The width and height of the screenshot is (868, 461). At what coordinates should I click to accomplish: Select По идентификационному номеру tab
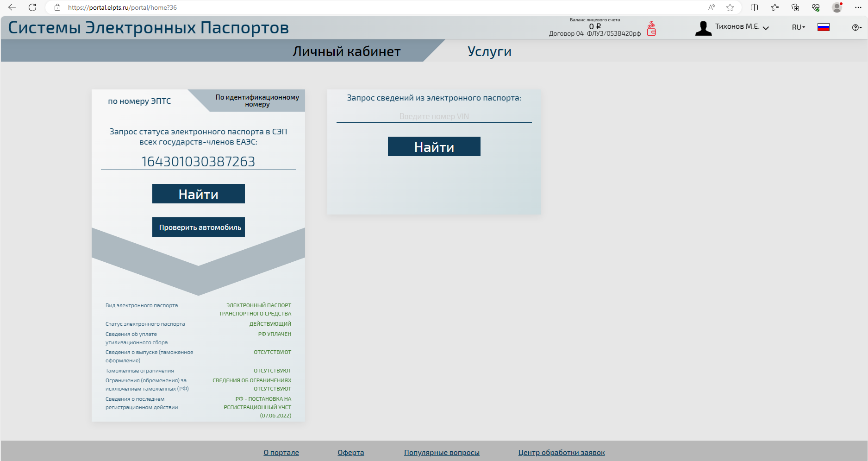click(257, 101)
